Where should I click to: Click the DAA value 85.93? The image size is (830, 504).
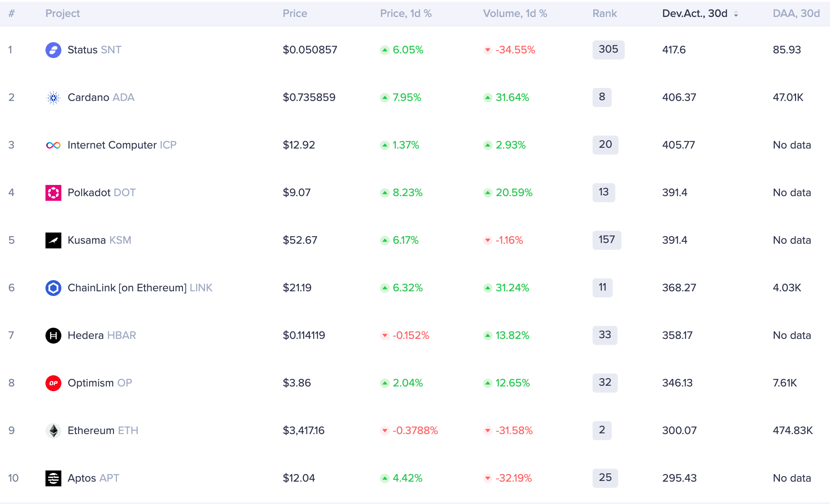pos(787,50)
